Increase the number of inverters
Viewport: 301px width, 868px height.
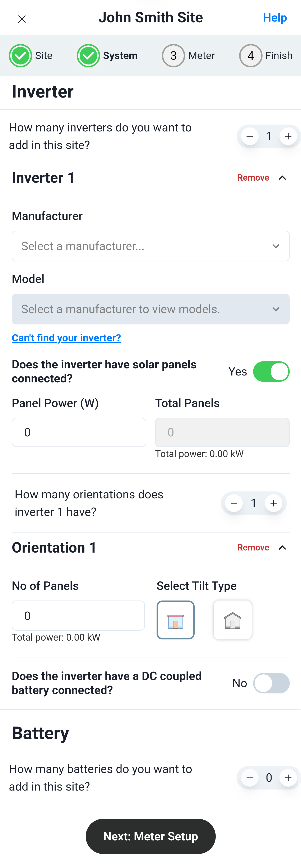click(288, 136)
